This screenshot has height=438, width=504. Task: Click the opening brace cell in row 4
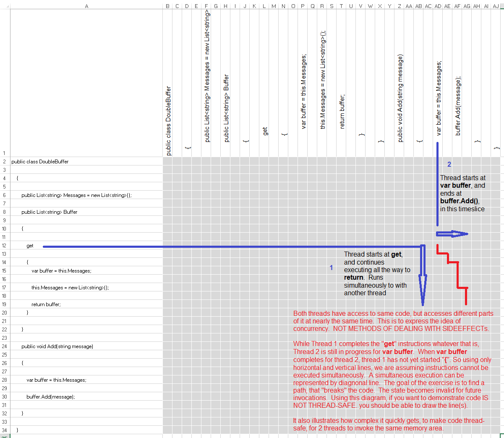coord(86,178)
